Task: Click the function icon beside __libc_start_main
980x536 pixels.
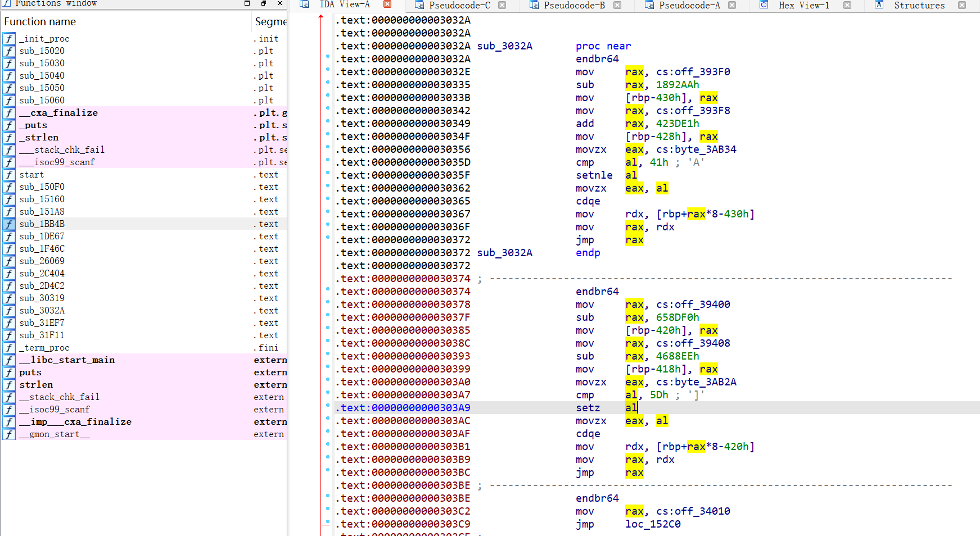Action: point(9,360)
